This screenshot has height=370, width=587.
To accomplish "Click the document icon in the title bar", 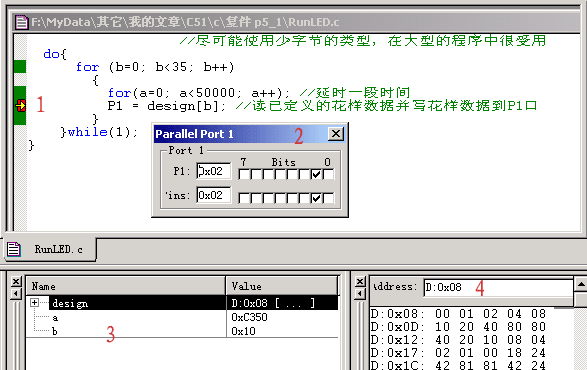I will click(x=21, y=22).
